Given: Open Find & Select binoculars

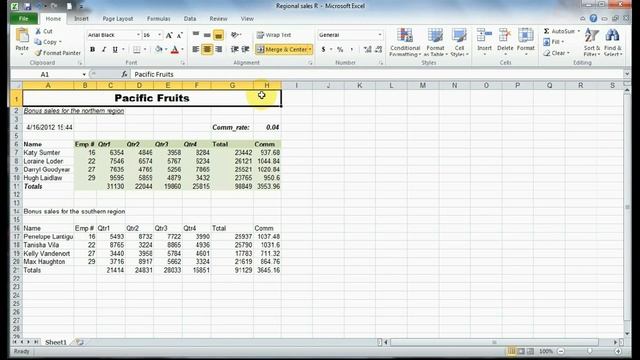Looking at the screenshot, I should coord(612,42).
